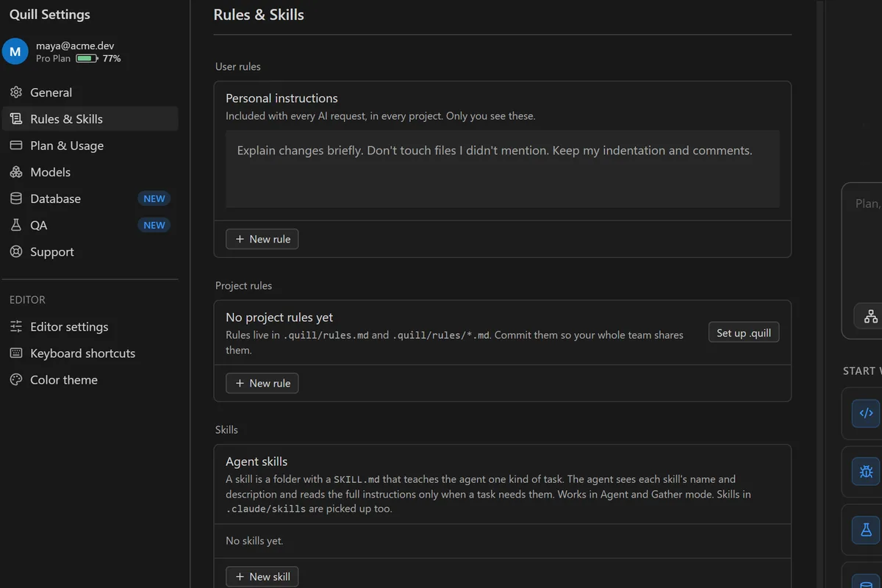Click the M user avatar

click(15, 51)
